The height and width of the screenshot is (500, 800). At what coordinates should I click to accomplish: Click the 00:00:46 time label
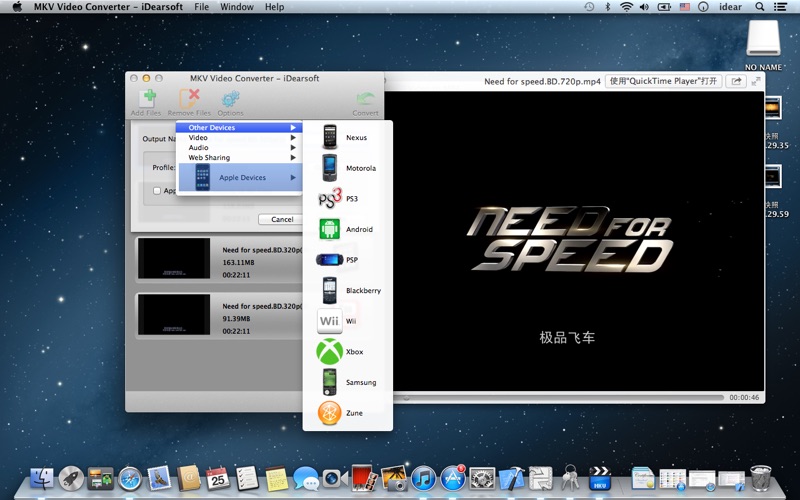(x=744, y=397)
